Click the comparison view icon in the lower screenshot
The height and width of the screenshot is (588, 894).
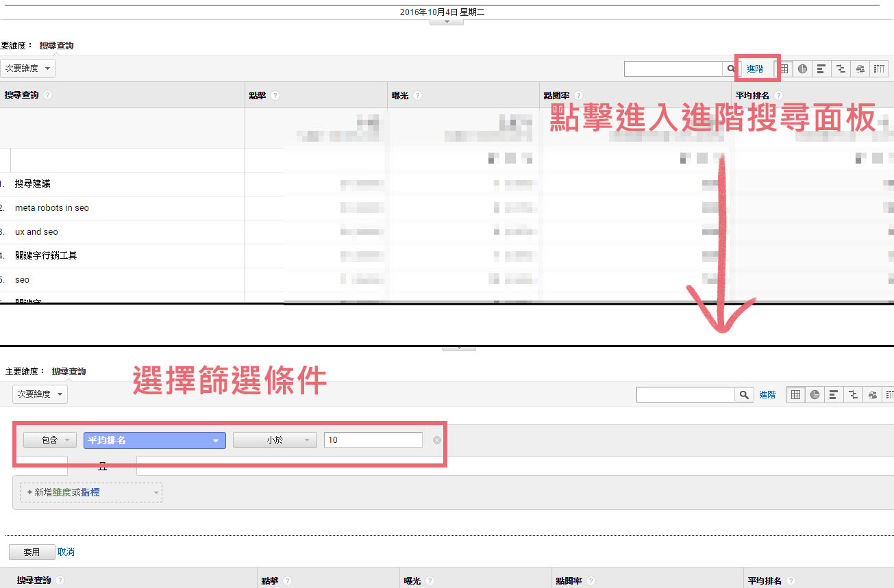click(853, 394)
